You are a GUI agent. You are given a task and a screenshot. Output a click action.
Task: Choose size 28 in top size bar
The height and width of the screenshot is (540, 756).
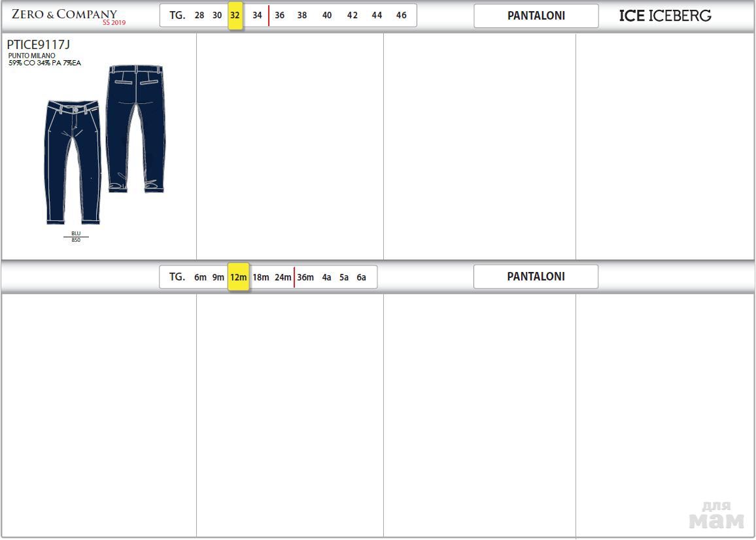click(x=199, y=16)
